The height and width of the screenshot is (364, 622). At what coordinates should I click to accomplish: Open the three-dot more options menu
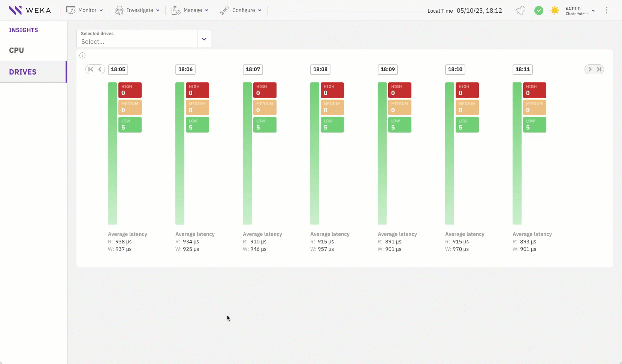click(x=606, y=10)
